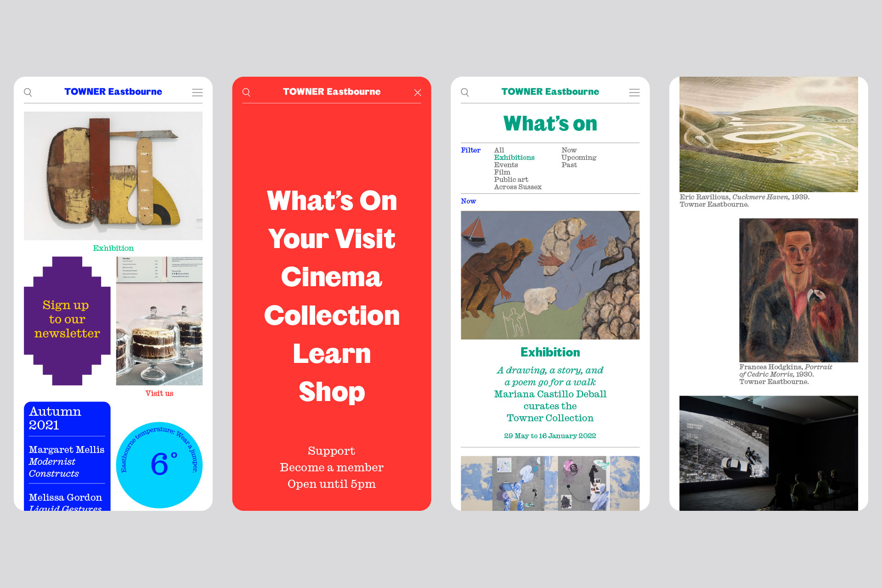Click search icon on red menu screen
This screenshot has height=588, width=882.
[x=247, y=92]
